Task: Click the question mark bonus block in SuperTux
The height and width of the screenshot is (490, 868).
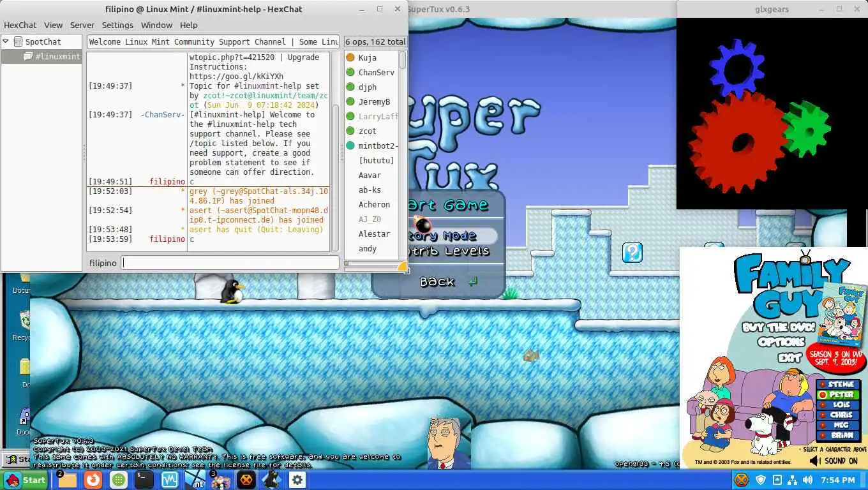Action: click(632, 253)
